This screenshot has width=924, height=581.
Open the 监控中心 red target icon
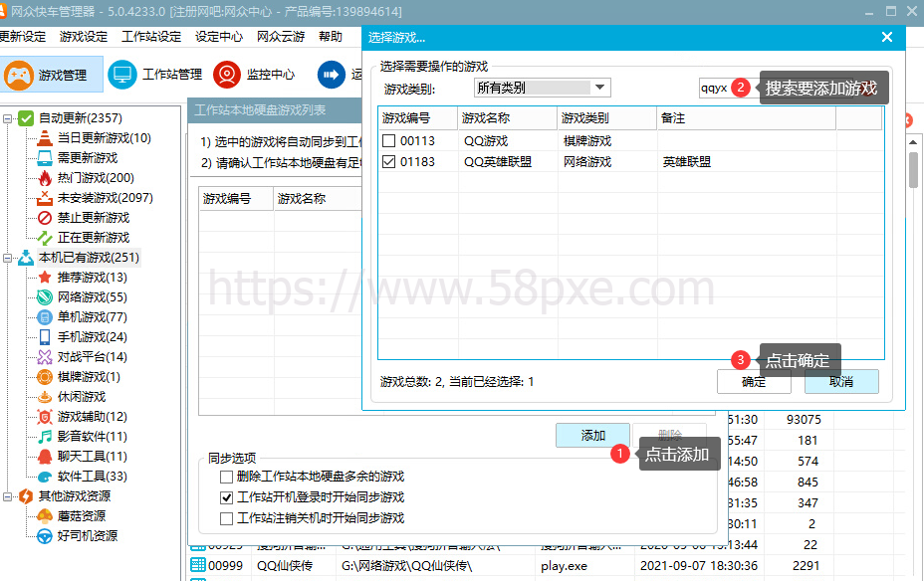[x=227, y=75]
